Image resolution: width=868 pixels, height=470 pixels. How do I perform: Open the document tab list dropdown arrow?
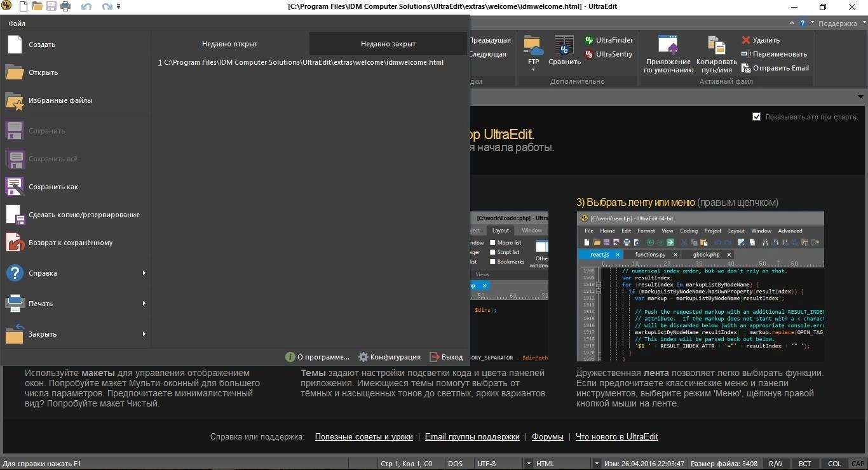[861, 97]
